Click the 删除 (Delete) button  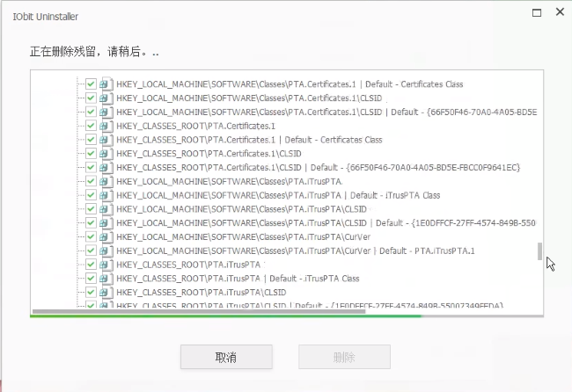pos(344,357)
